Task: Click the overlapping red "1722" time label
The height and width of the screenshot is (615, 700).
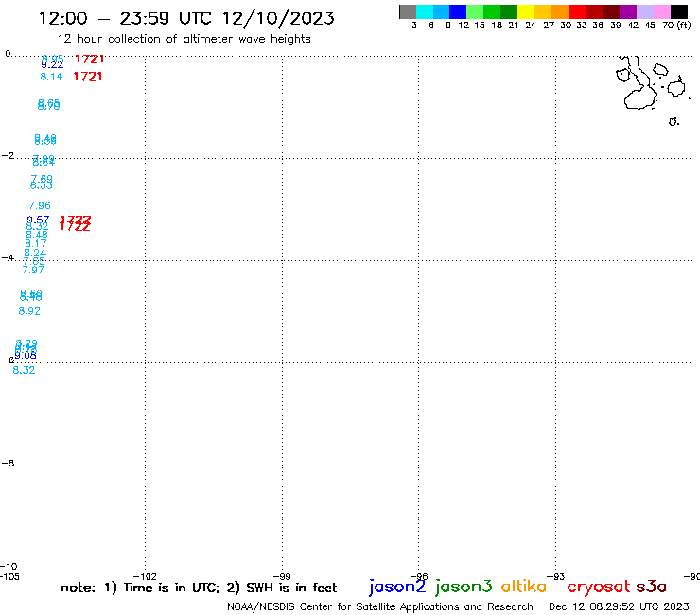Action: [75, 223]
